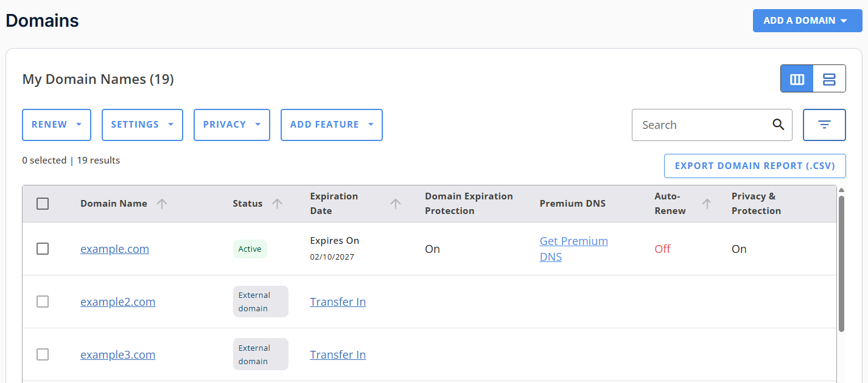This screenshot has height=383, width=868.
Task: Expand the Settings dropdown
Action: 142,125
